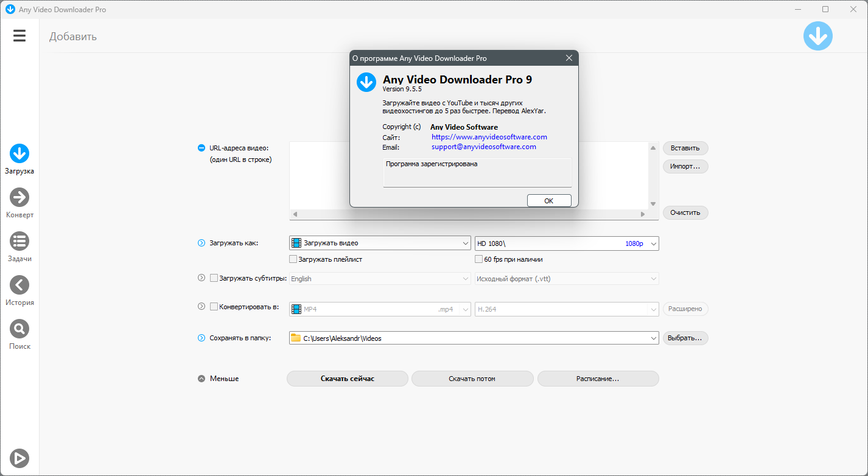Collapse options with Меньше arrow
Viewport: 868px width, 476px height.
click(x=201, y=379)
